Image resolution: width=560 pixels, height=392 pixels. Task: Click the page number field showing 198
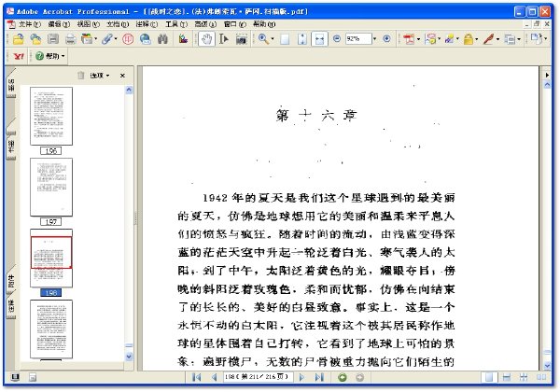[x=258, y=377]
